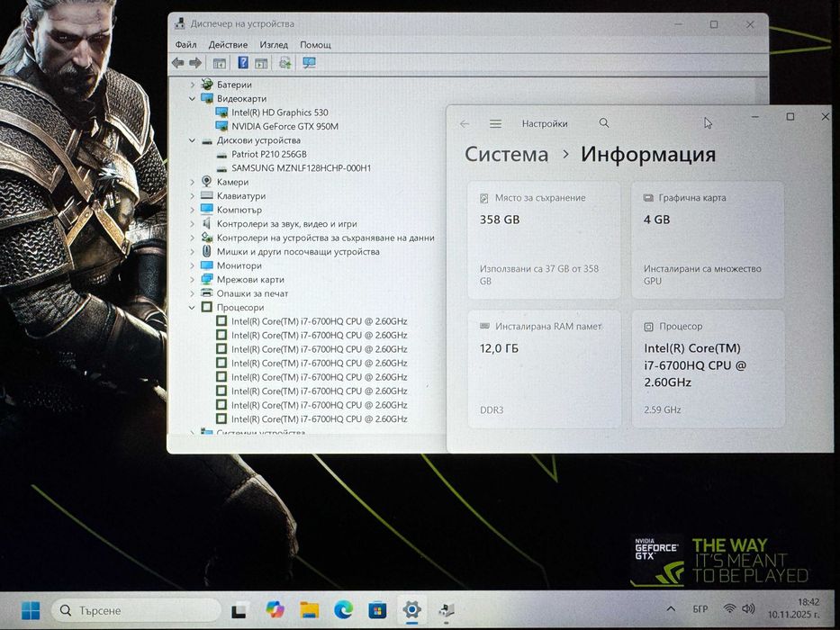Open the Изглед menu
Screen dimensions: 840x630
(274, 44)
